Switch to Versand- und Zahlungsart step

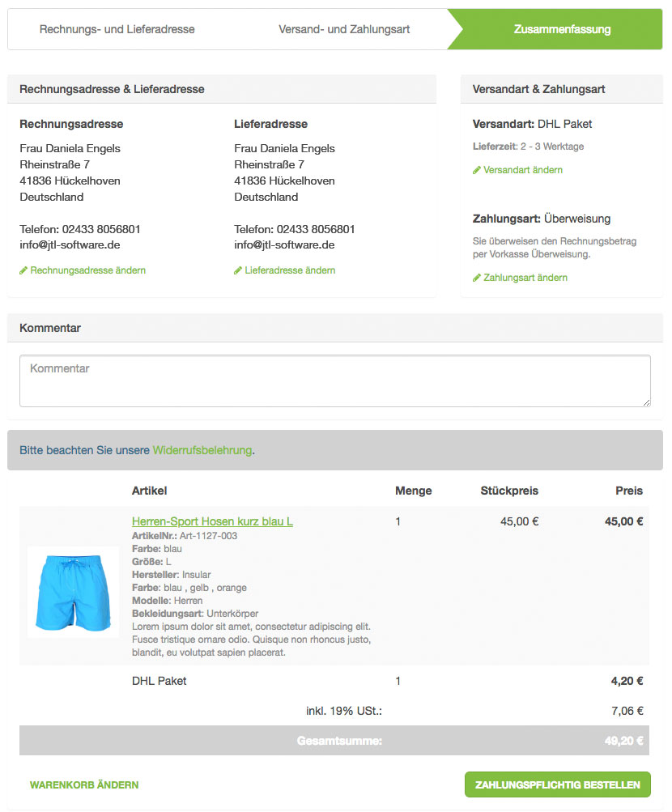344,29
